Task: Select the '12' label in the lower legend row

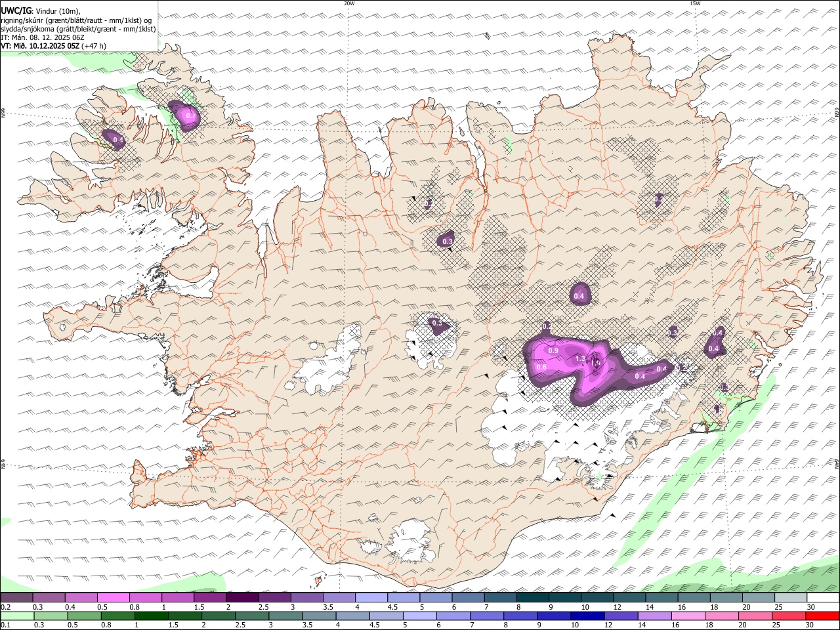Action: [x=608, y=625]
